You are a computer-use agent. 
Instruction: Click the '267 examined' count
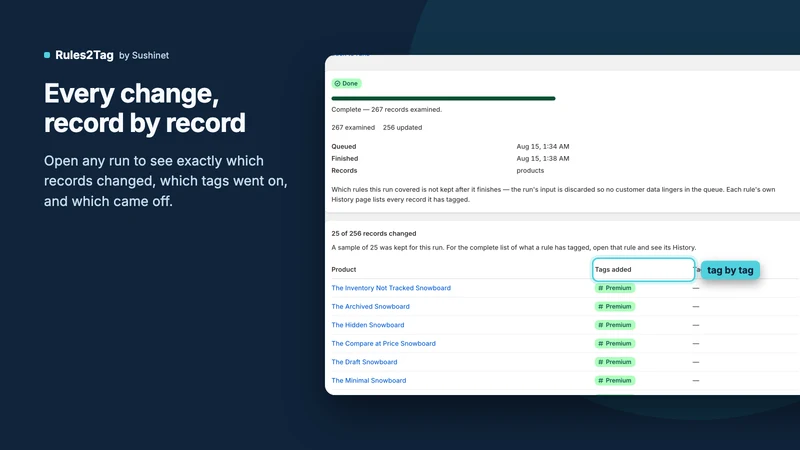[353, 128]
